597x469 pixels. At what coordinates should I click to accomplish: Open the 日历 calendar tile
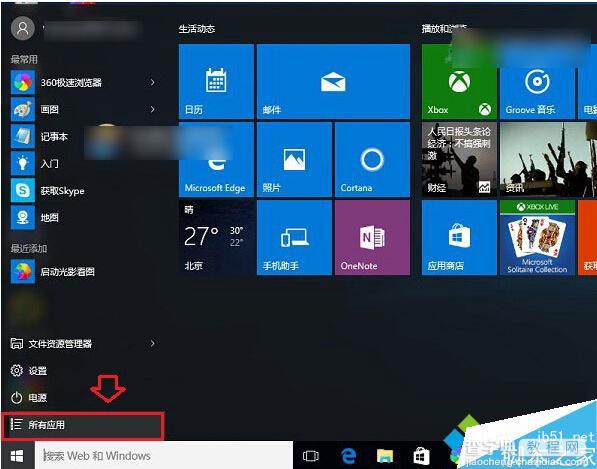click(216, 81)
